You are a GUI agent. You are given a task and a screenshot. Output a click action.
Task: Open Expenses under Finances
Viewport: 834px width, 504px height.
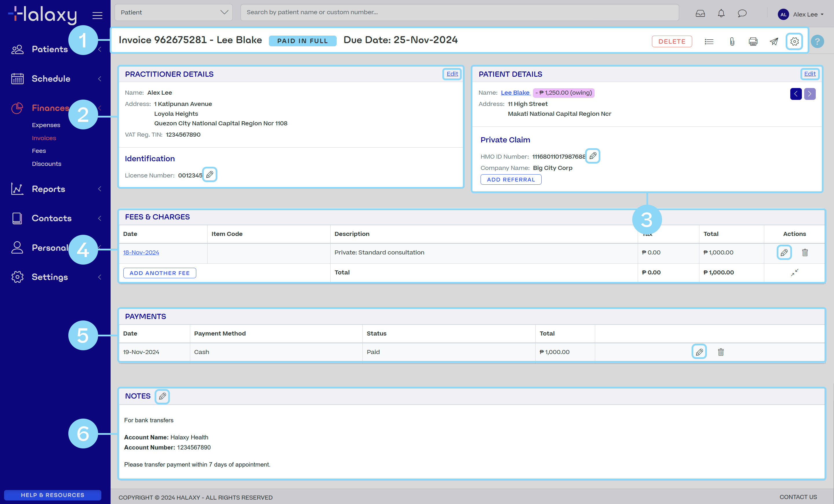coord(46,125)
